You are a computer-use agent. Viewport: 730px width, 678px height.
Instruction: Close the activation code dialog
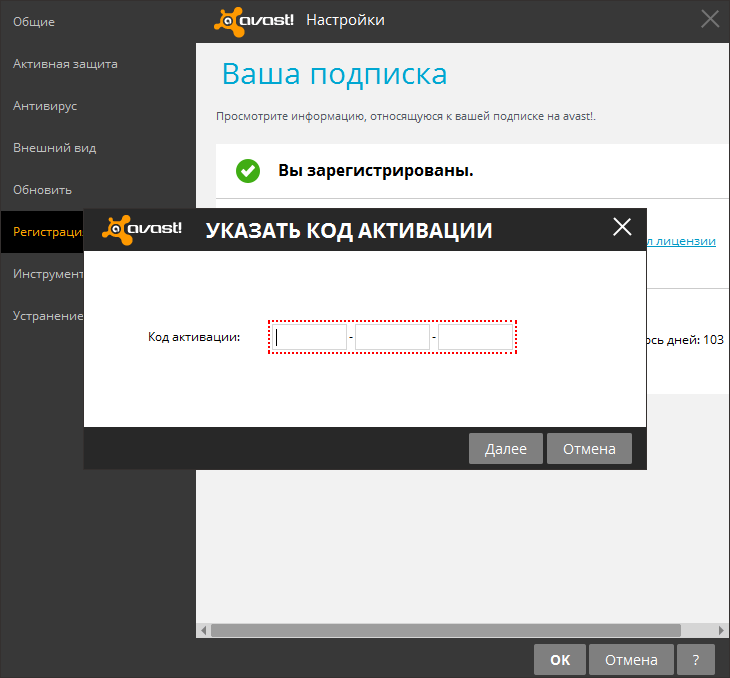tap(622, 227)
